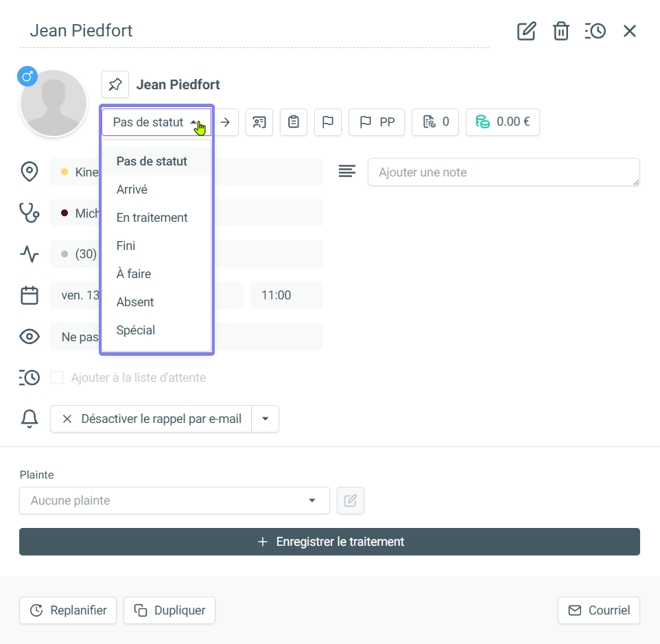Click the edit appointment pencil icon
Image resolution: width=660 pixels, height=644 pixels.
(526, 31)
